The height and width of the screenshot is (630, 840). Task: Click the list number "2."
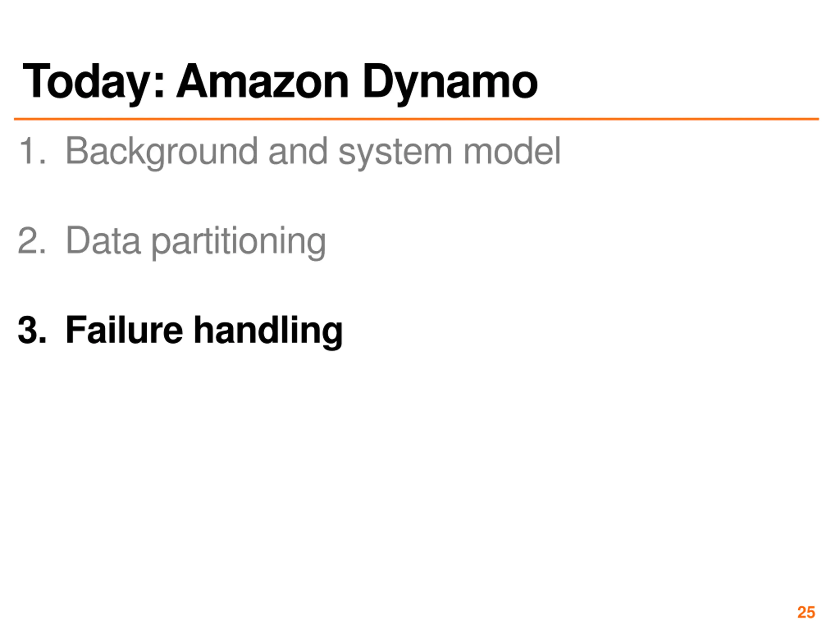pyautogui.click(x=32, y=241)
